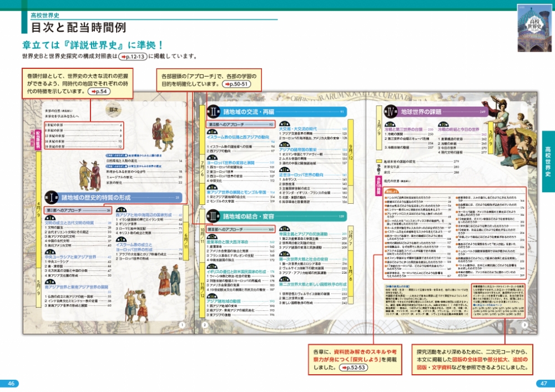Image resolution: width=555 pixels, height=392 pixels.
Task: Select the ルネサンス section row
Action: (x=313, y=179)
